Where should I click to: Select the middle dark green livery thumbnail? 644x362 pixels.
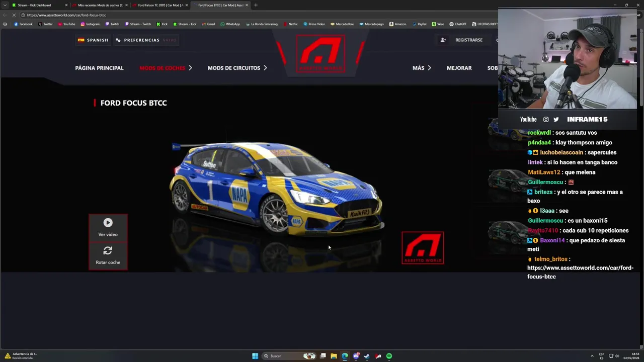pyautogui.click(x=507, y=181)
